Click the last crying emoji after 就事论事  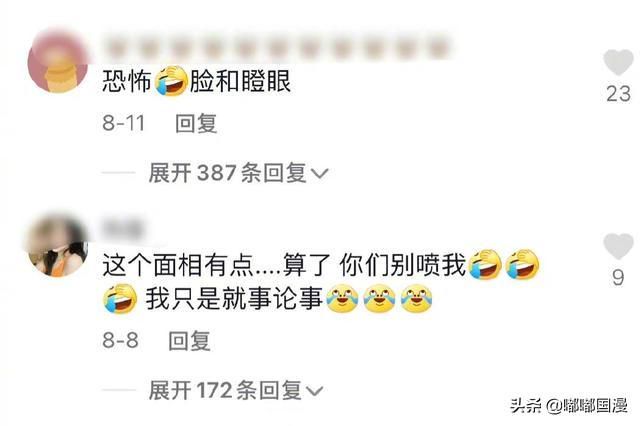tap(416, 299)
